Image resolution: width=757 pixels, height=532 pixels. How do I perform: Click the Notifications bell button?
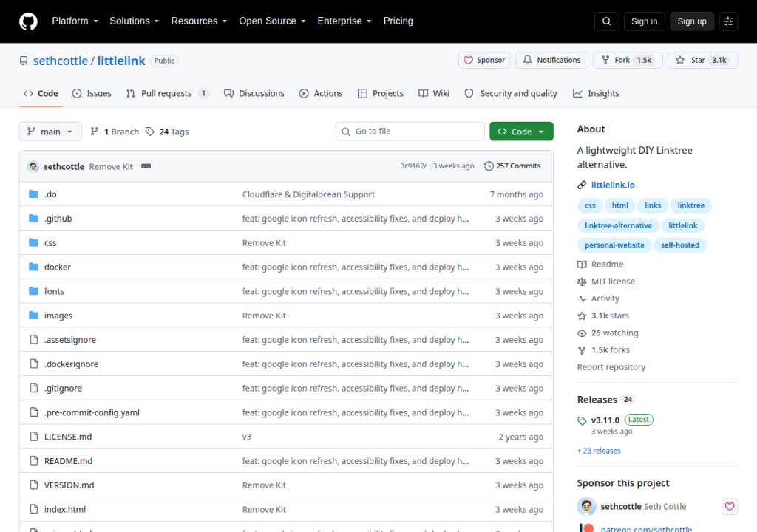click(551, 61)
